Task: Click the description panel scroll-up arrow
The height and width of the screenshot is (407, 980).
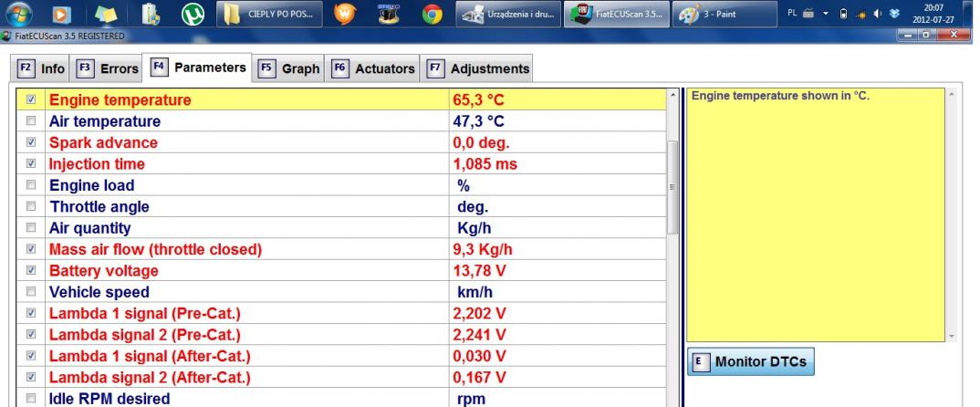Action: (951, 94)
